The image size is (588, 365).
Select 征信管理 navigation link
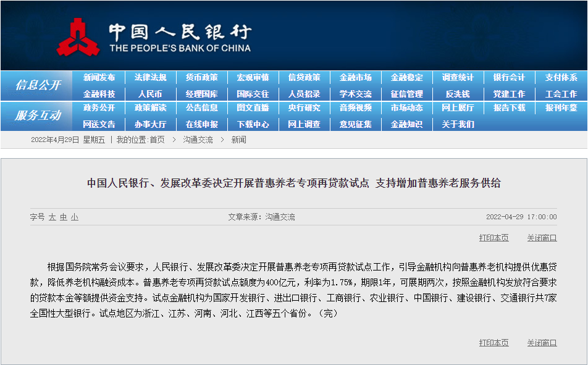(407, 94)
